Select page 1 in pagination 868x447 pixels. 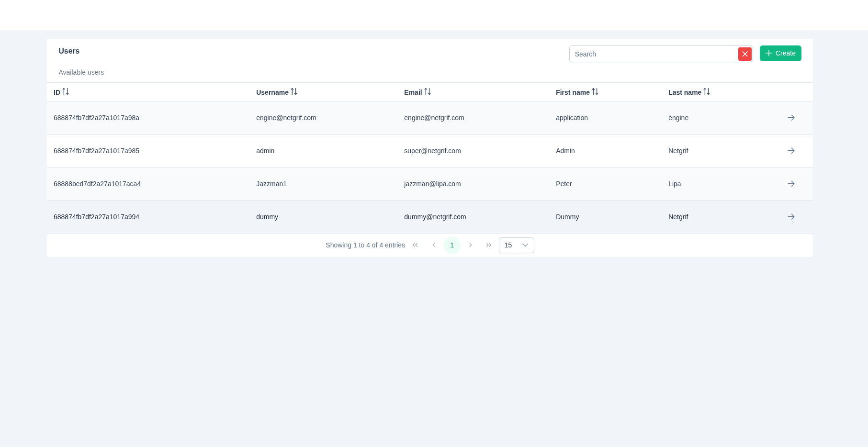[x=451, y=245]
